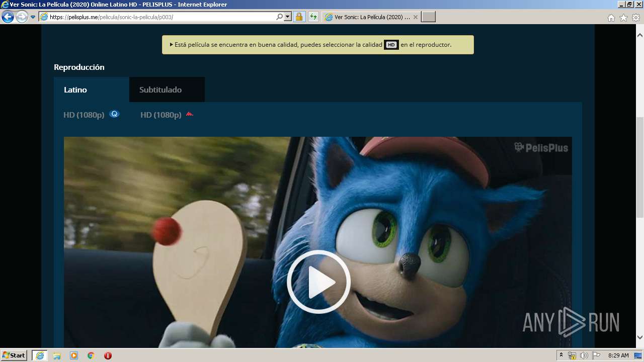Click the blue Q server icon

[114, 114]
